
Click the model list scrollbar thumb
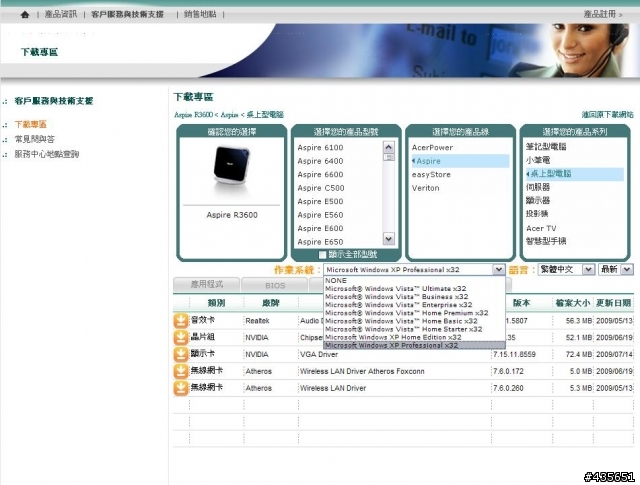(389, 158)
